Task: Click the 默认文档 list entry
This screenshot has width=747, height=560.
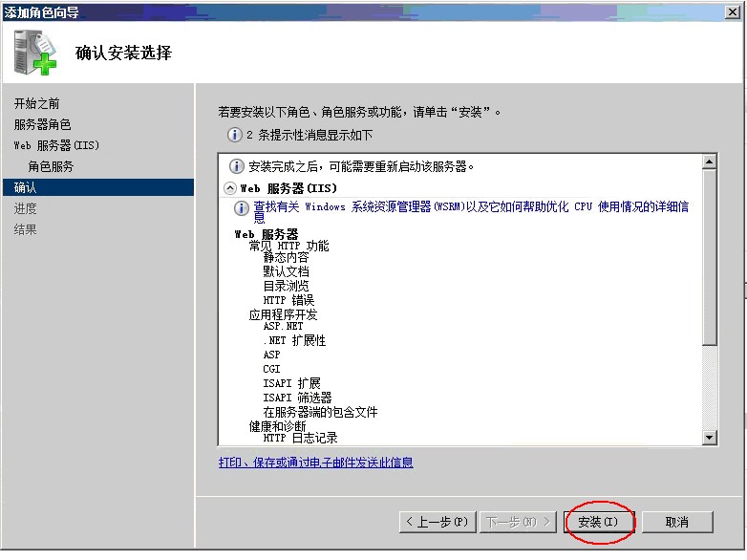Action: coord(286,271)
